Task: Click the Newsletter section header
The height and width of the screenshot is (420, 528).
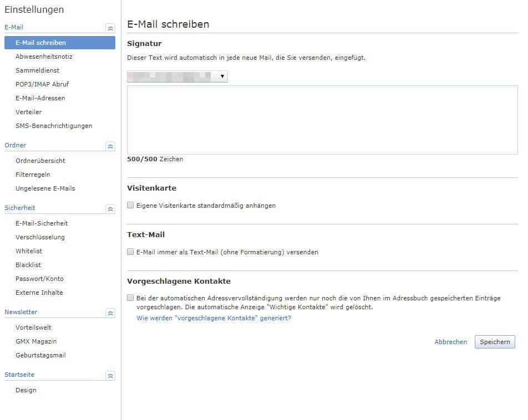Action: (x=21, y=312)
